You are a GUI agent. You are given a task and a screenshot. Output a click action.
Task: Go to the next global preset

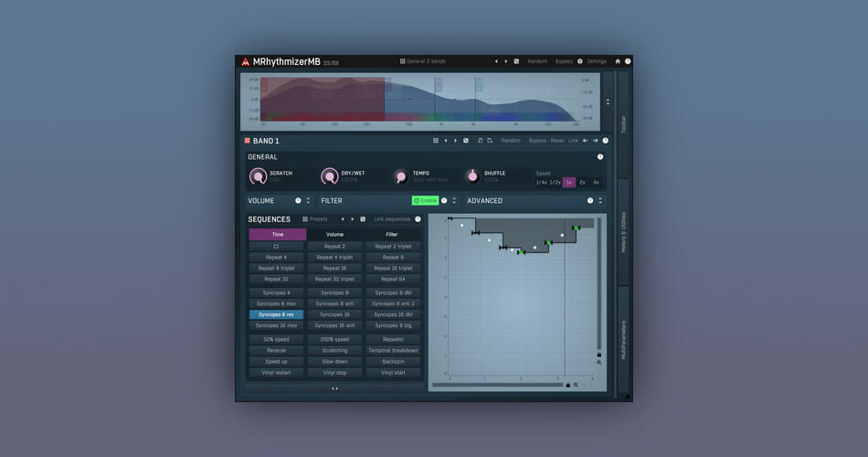(x=506, y=61)
